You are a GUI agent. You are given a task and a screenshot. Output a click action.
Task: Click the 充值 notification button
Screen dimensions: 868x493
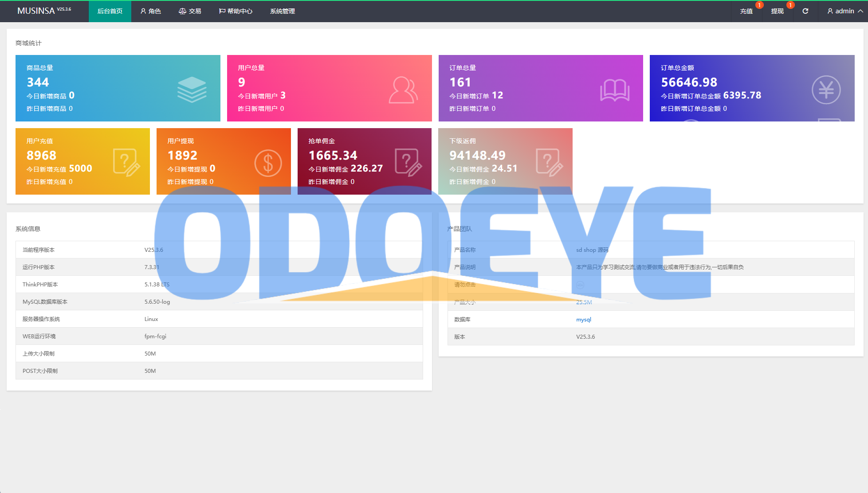[x=746, y=11]
